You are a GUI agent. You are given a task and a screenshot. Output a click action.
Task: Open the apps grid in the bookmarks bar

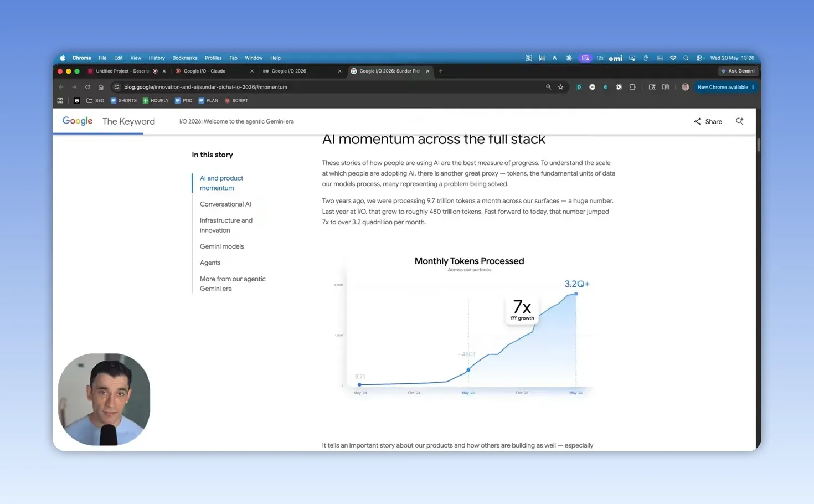[60, 101]
